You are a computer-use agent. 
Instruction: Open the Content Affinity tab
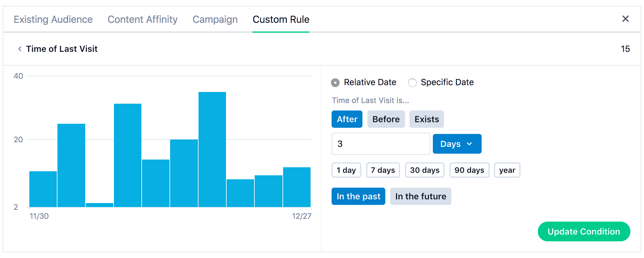click(143, 19)
